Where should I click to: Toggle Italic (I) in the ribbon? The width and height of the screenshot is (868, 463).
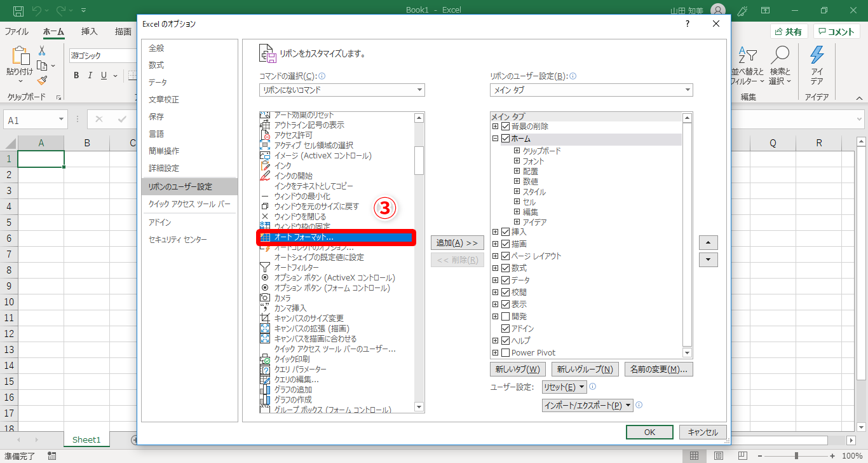(x=90, y=76)
